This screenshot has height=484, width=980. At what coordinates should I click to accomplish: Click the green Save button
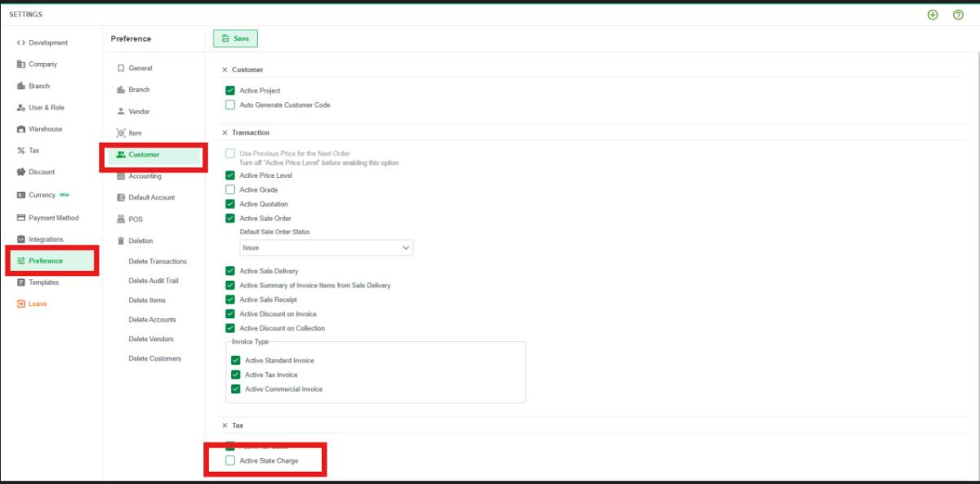point(235,38)
